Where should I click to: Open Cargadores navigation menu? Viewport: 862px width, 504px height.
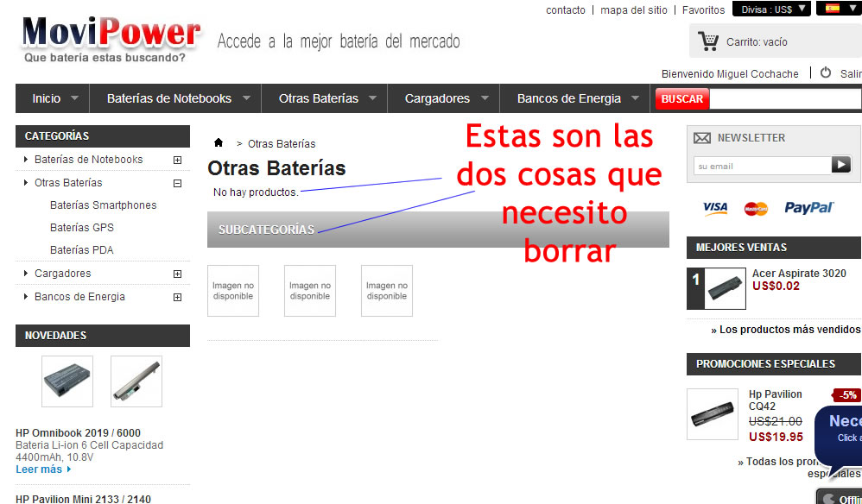[x=437, y=98]
